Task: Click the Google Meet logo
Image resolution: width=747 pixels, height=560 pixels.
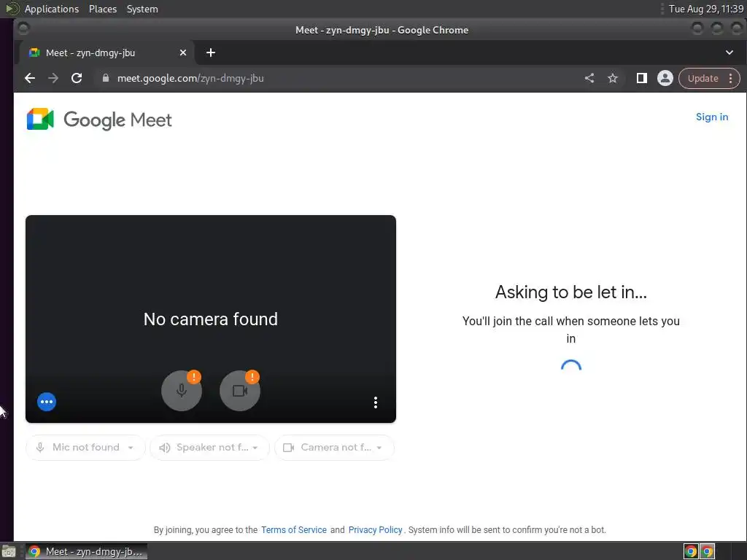Action: (x=99, y=120)
